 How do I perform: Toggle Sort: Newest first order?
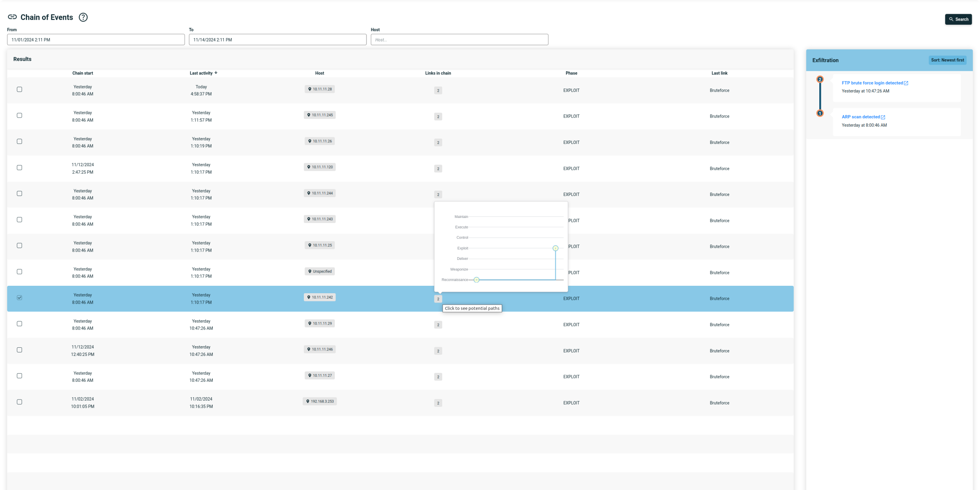[x=947, y=60]
